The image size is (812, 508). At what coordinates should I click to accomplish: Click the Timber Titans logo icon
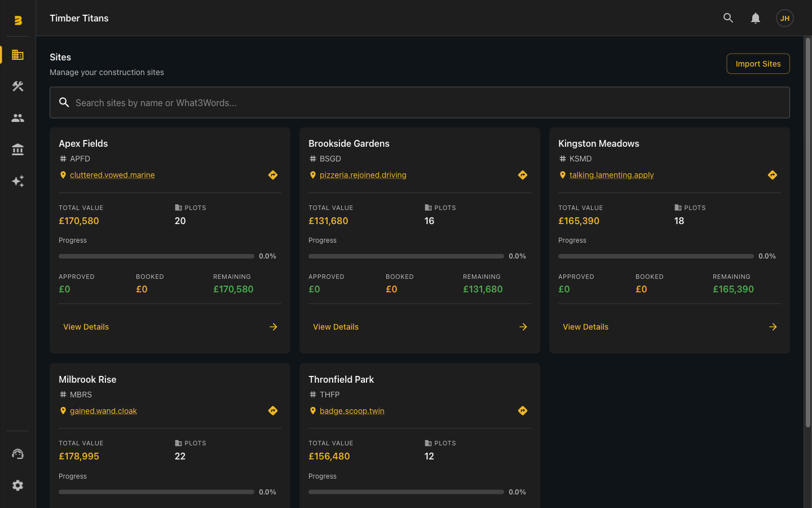point(17,20)
